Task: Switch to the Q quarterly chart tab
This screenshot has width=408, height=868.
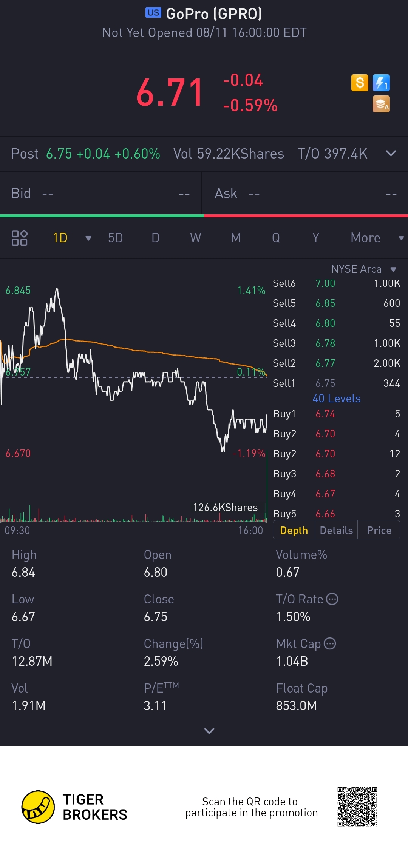Action: [x=276, y=238]
